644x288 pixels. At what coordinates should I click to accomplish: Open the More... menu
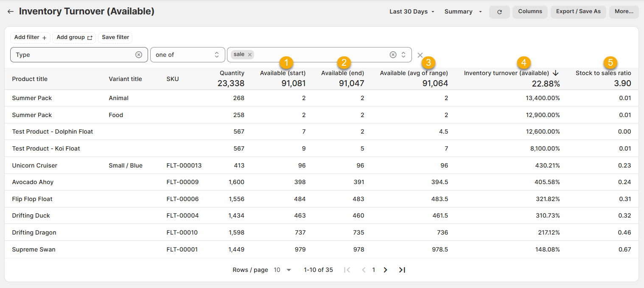(624, 11)
